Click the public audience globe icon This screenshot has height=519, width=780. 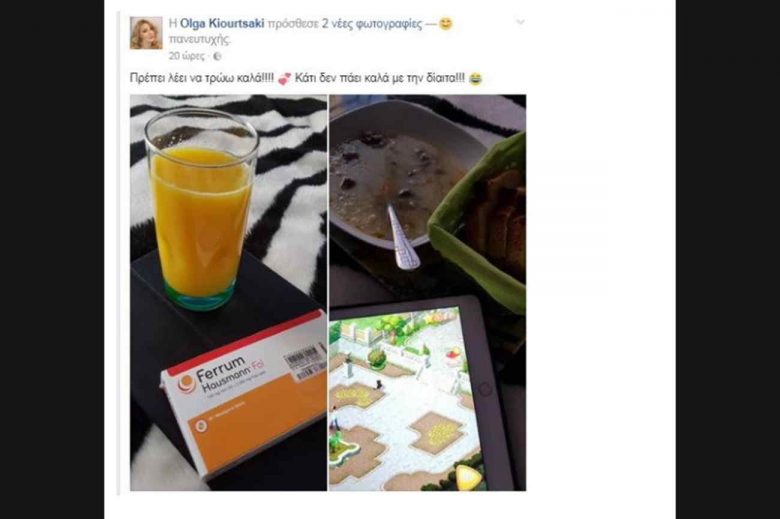(x=217, y=56)
